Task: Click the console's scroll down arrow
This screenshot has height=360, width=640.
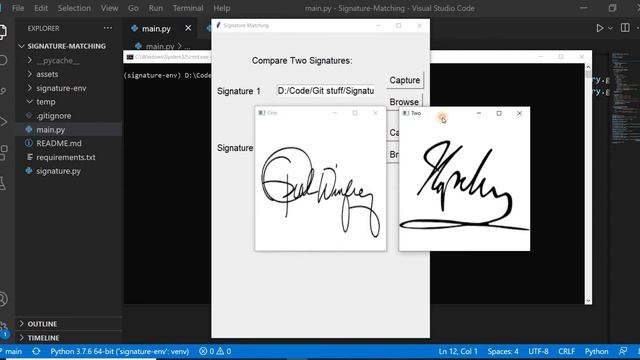Action: click(x=588, y=300)
